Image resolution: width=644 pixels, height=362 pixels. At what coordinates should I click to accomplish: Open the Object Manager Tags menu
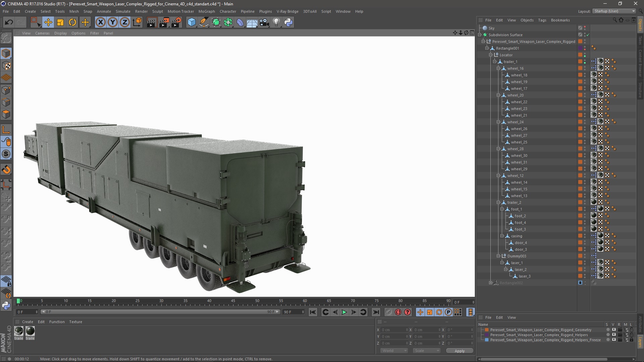tap(542, 20)
